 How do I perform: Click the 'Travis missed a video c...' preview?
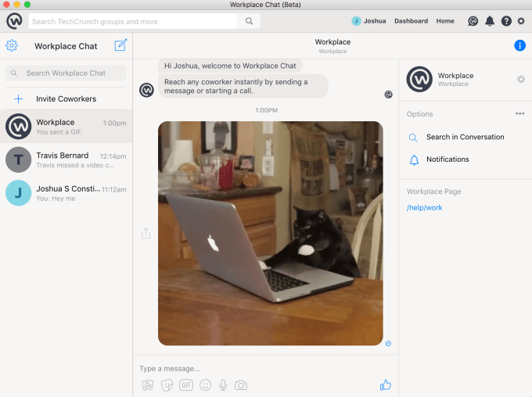75,165
